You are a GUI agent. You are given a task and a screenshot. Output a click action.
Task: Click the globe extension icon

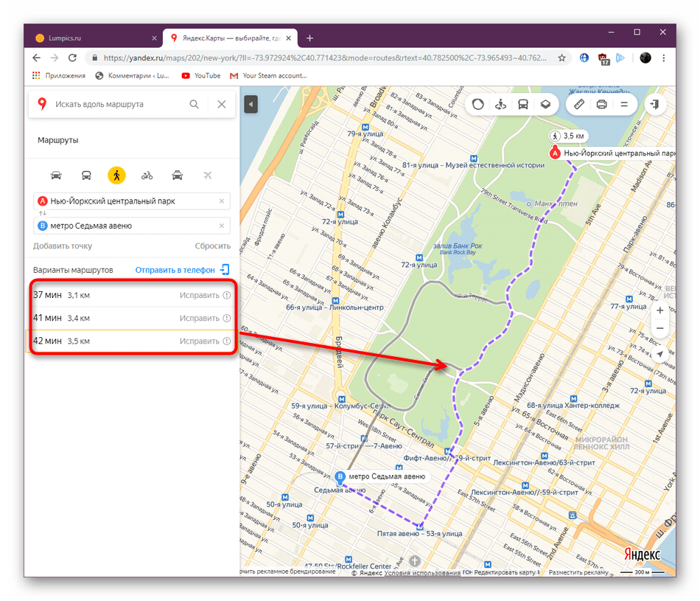(584, 58)
